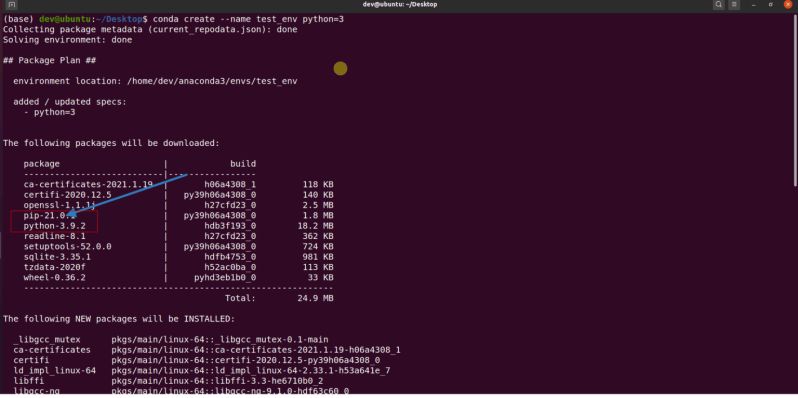Click the ## Package Plan ## heading
This screenshot has width=798, height=398.
pyautogui.click(x=50, y=61)
